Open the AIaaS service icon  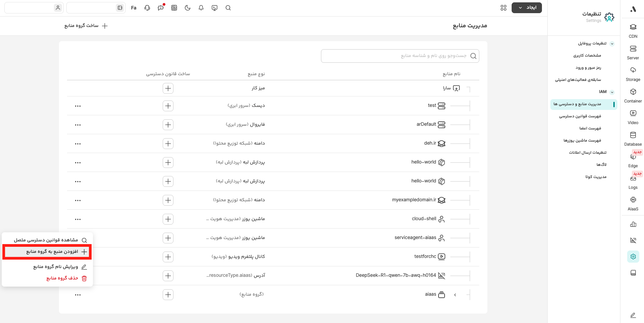[633, 203]
